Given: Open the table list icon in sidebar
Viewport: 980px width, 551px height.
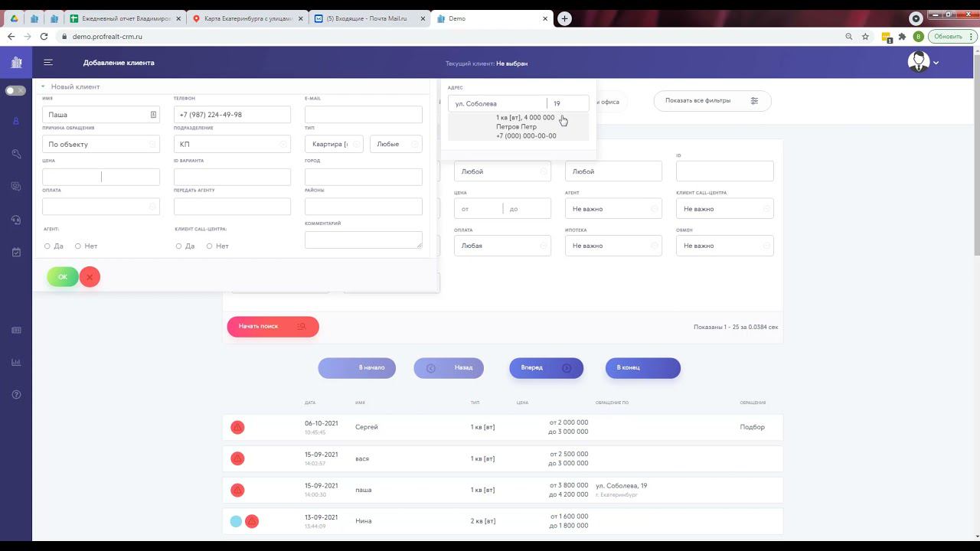Looking at the screenshot, I should (x=16, y=330).
